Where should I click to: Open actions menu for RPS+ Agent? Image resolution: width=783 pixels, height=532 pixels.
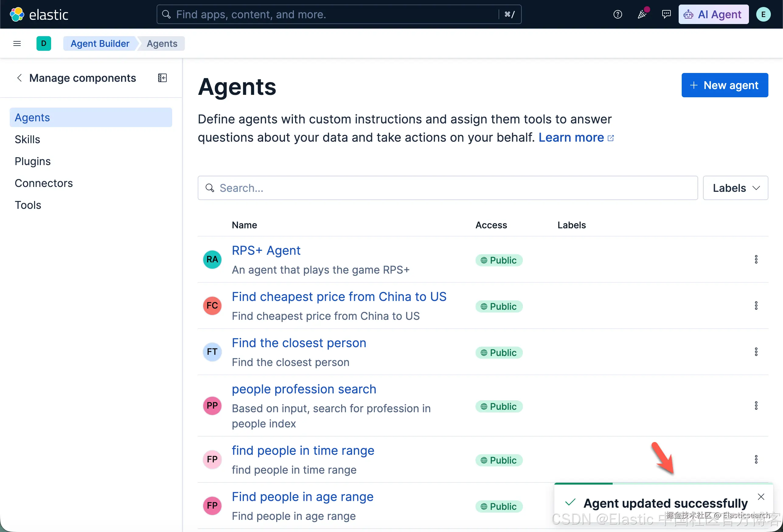756,259
